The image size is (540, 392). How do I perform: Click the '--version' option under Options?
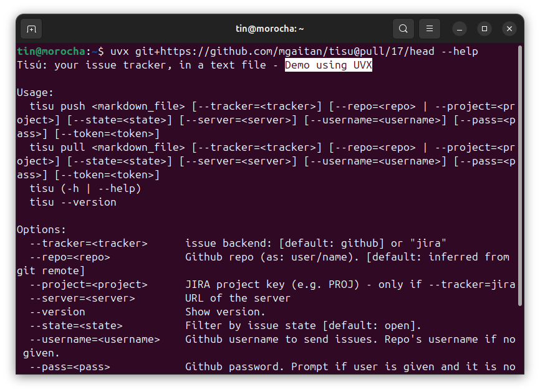[x=57, y=312]
